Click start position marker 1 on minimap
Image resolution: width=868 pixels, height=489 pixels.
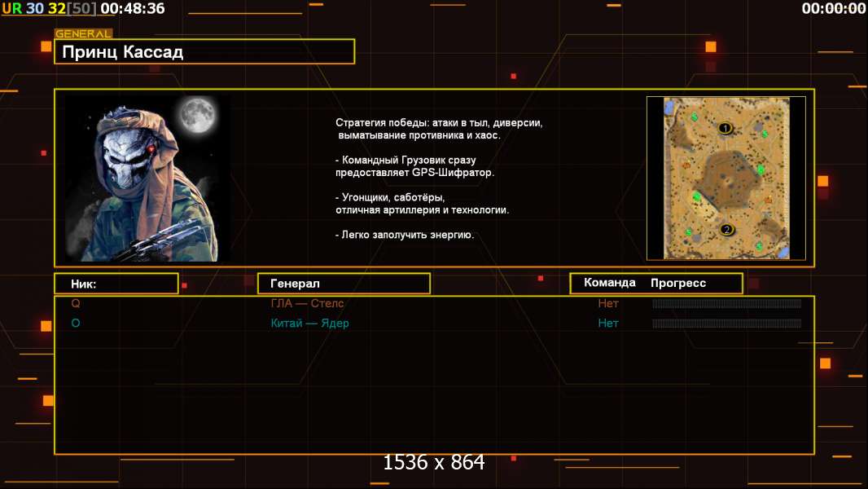726,129
